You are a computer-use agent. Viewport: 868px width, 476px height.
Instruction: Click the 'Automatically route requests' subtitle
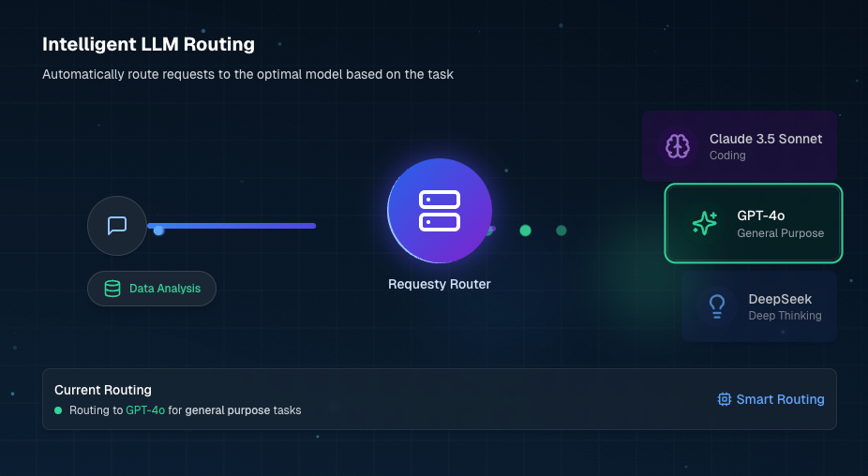[x=248, y=74]
